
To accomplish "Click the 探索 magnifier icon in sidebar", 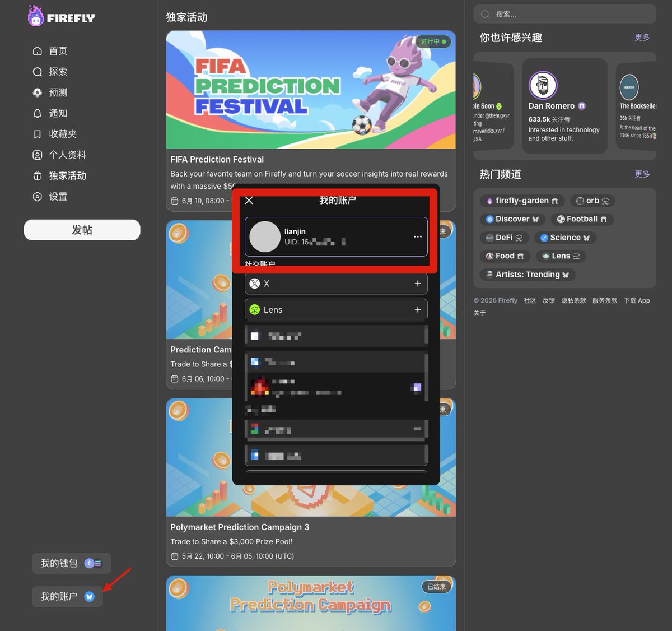I will click(38, 72).
